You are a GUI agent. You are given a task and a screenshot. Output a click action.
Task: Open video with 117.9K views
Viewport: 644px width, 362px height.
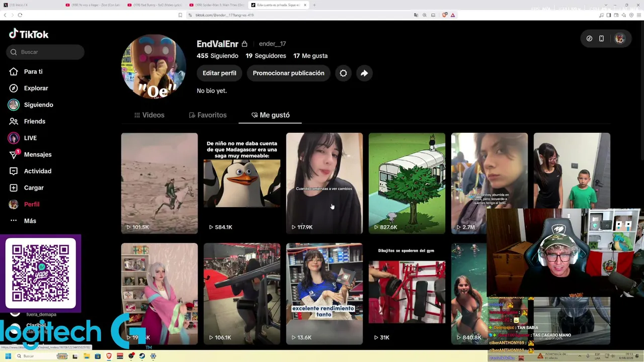coord(325,183)
